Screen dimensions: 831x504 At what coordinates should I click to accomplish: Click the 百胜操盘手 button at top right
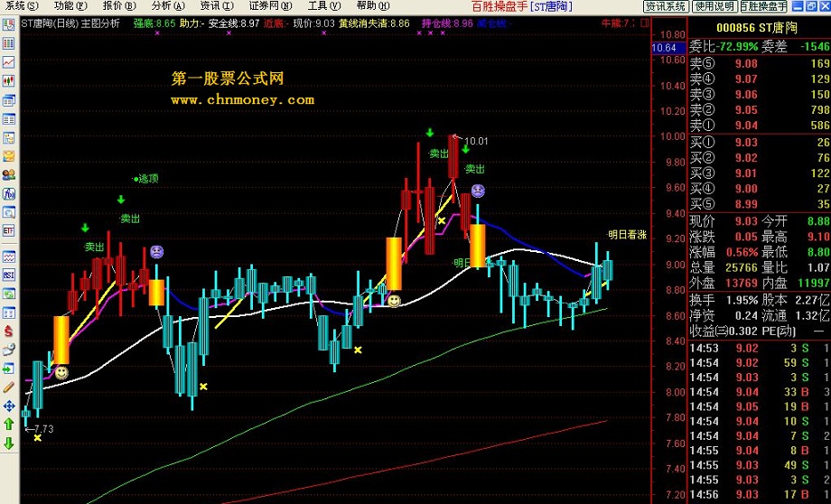[763, 6]
